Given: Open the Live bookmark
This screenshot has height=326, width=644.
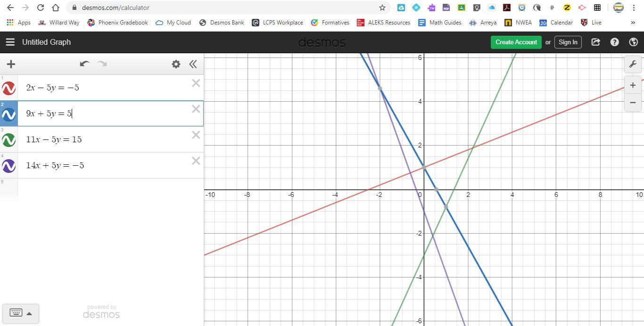Looking at the screenshot, I should click(x=591, y=22).
